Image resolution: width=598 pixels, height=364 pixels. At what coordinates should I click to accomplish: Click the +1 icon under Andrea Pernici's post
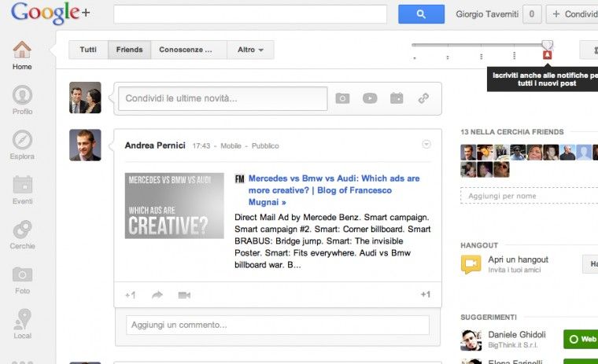click(x=130, y=295)
